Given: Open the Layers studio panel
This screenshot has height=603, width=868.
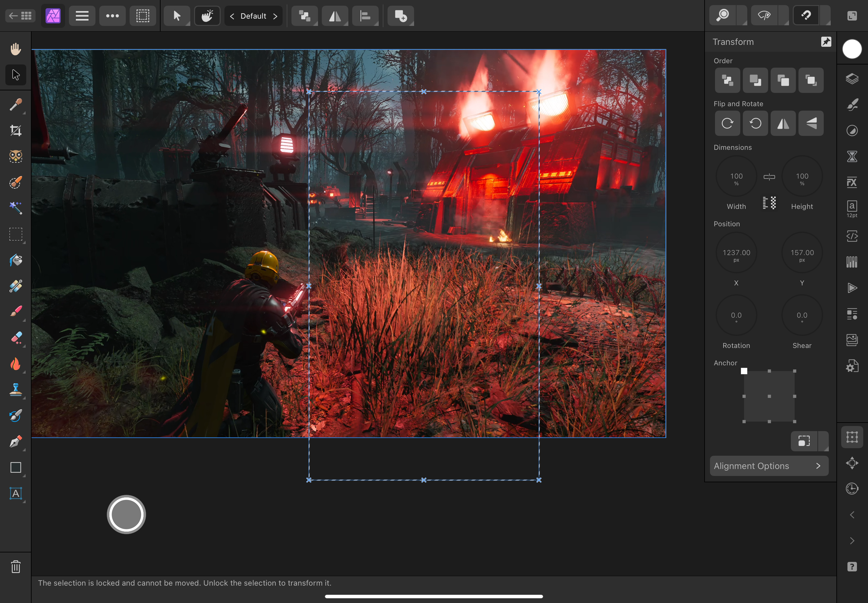Looking at the screenshot, I should tap(852, 79).
